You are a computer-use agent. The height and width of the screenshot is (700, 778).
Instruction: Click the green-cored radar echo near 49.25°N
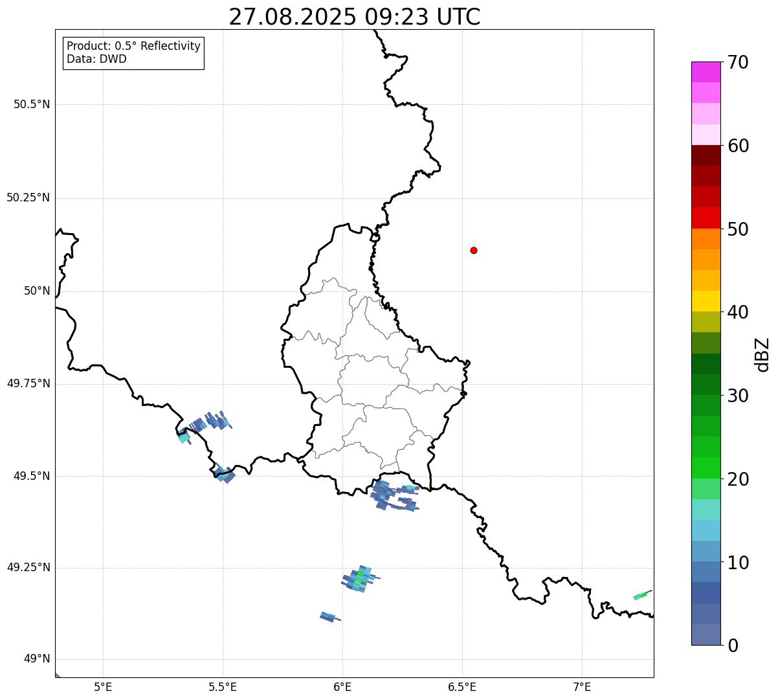[361, 578]
